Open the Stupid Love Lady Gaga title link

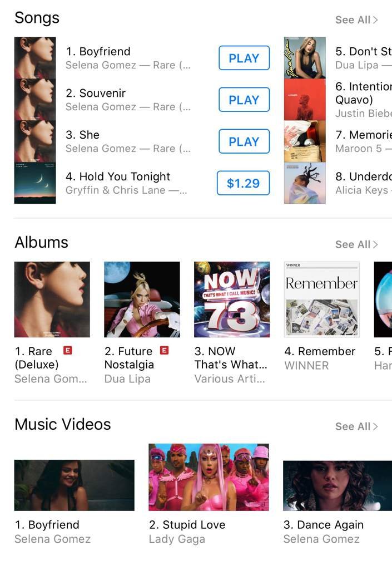tap(187, 525)
